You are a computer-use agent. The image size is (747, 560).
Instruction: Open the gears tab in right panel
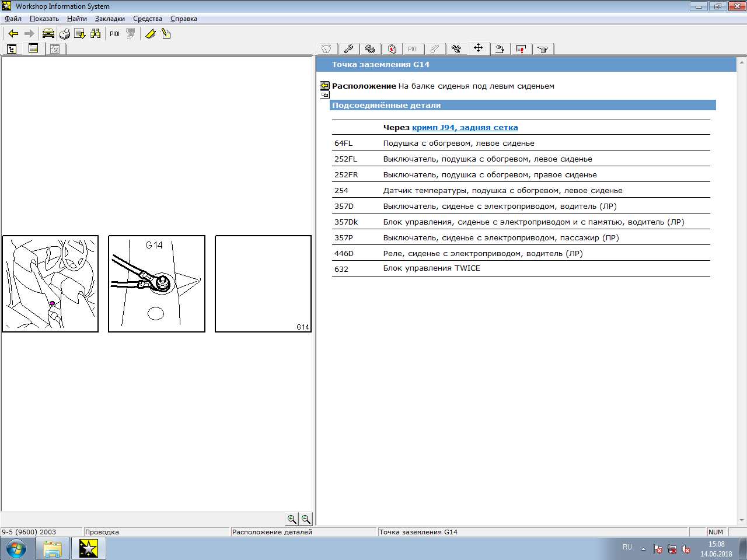(x=370, y=49)
